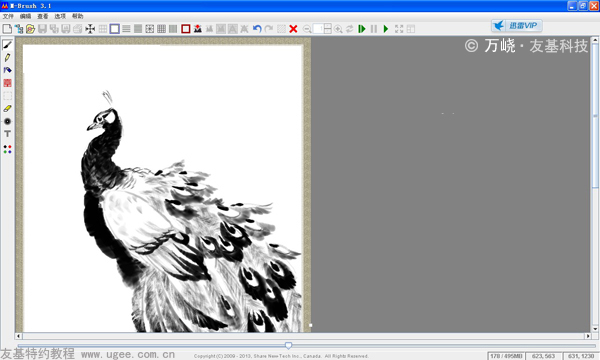Choose the vertical lined paper style
The image size is (600, 360).
tap(173, 29)
